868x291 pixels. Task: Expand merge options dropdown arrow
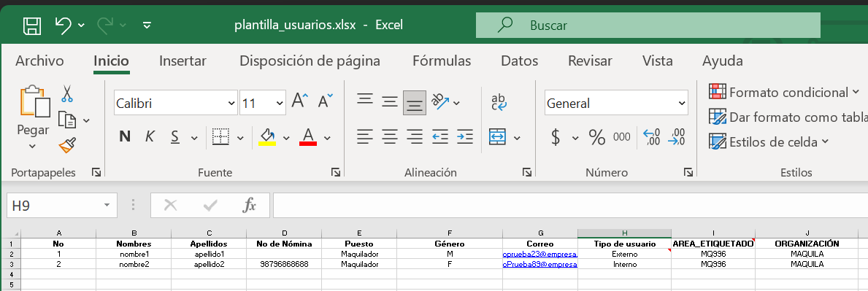click(x=517, y=138)
